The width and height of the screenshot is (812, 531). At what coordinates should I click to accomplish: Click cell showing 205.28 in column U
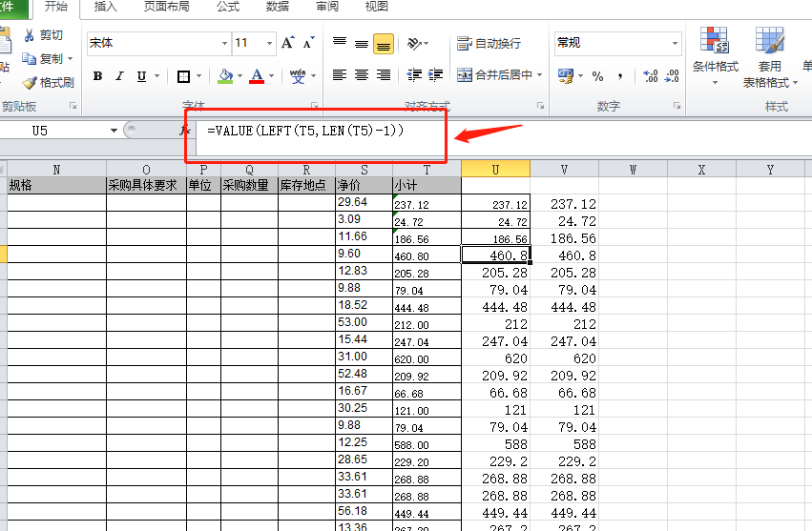tap(495, 273)
